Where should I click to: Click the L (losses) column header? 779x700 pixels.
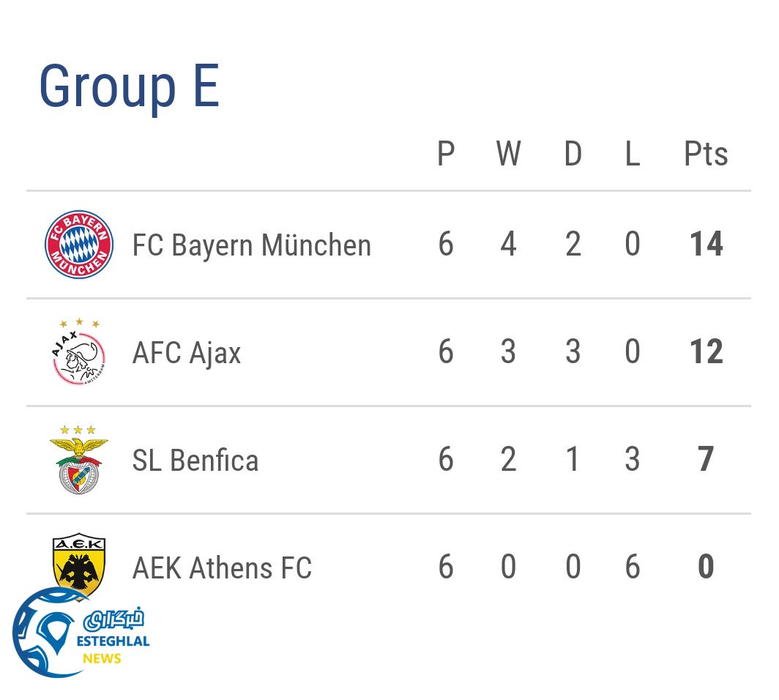tap(633, 154)
